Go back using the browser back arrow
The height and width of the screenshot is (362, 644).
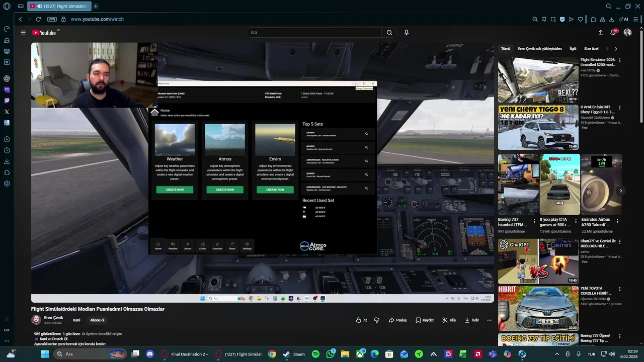21,19
